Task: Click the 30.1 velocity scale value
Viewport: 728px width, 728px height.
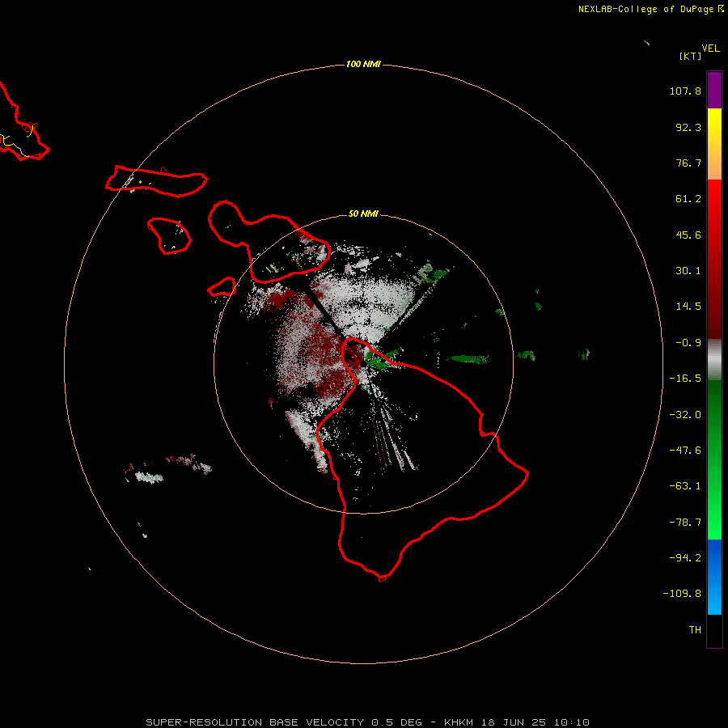Action: pos(688,271)
